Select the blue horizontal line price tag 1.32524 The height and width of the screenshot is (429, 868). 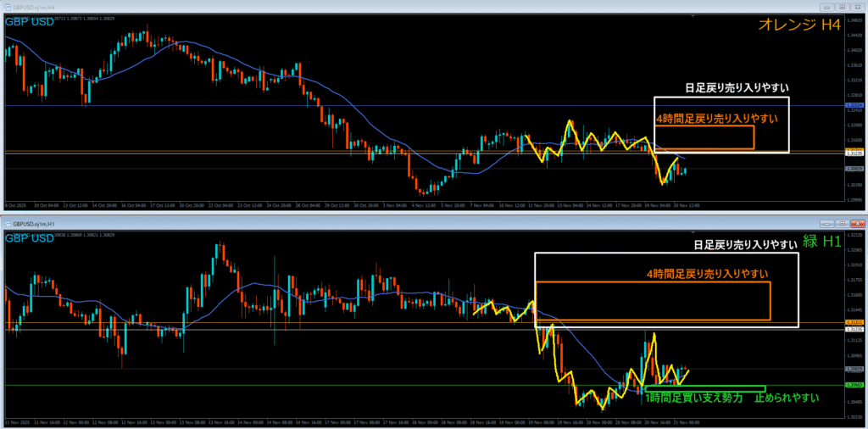[x=854, y=105]
